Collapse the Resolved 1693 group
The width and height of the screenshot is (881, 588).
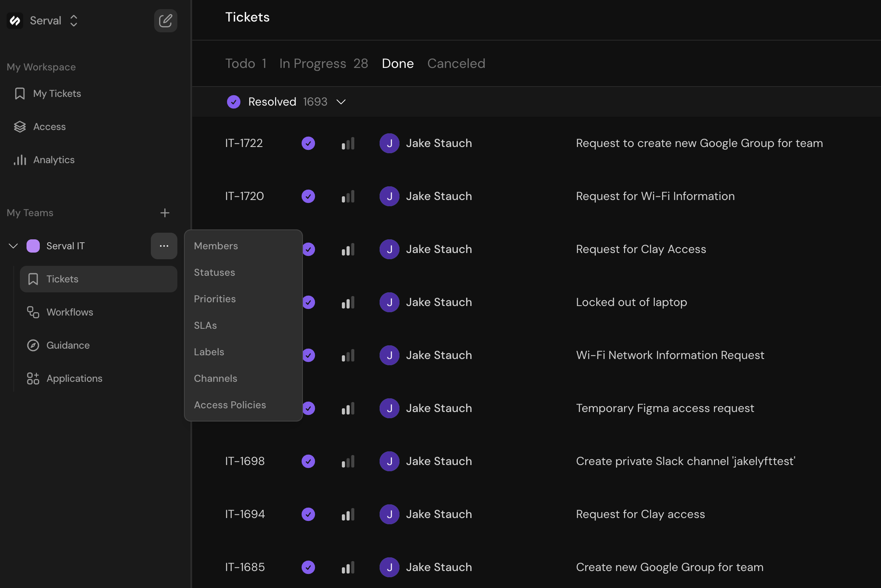pyautogui.click(x=341, y=101)
